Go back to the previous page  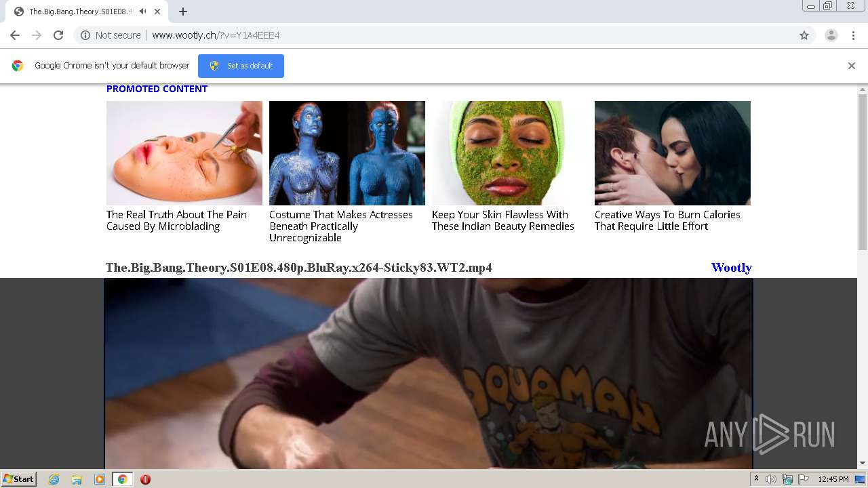[15, 35]
